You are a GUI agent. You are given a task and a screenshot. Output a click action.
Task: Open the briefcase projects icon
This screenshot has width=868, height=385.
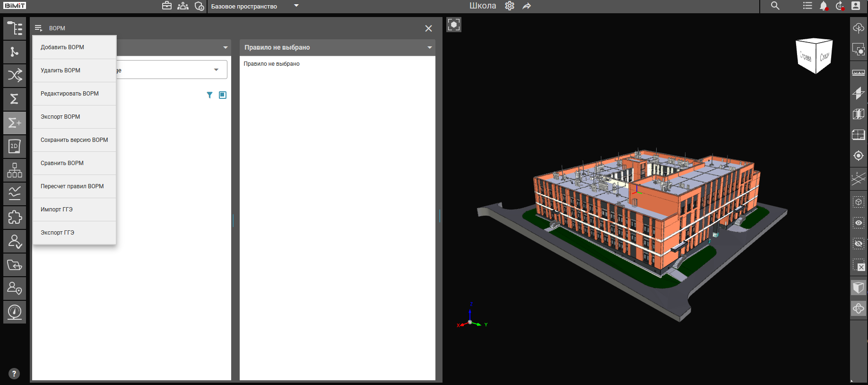(167, 6)
